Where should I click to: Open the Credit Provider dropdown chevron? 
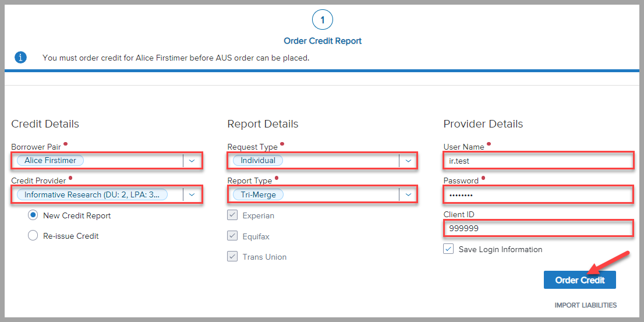pyautogui.click(x=192, y=194)
